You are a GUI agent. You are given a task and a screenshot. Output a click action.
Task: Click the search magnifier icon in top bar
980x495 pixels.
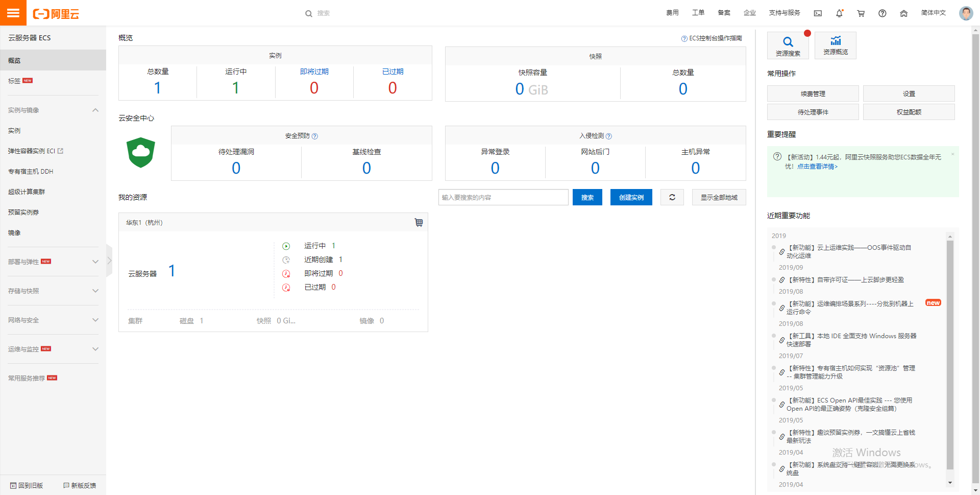[309, 14]
